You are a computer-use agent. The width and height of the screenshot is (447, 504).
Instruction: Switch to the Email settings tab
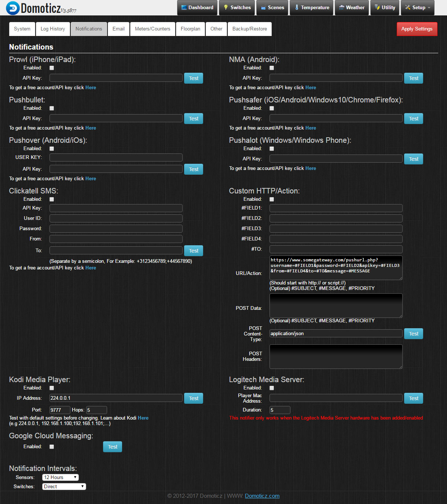pos(118,29)
